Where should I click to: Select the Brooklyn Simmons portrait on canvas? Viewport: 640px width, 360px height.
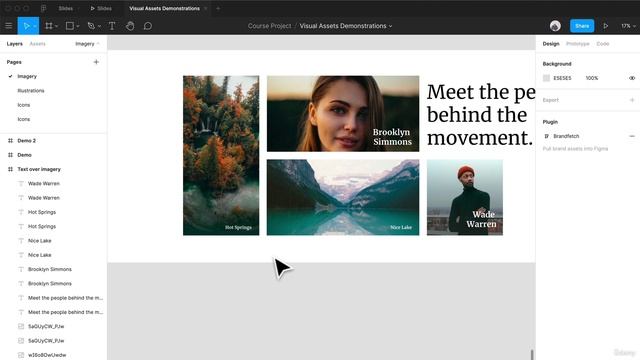tap(343, 113)
